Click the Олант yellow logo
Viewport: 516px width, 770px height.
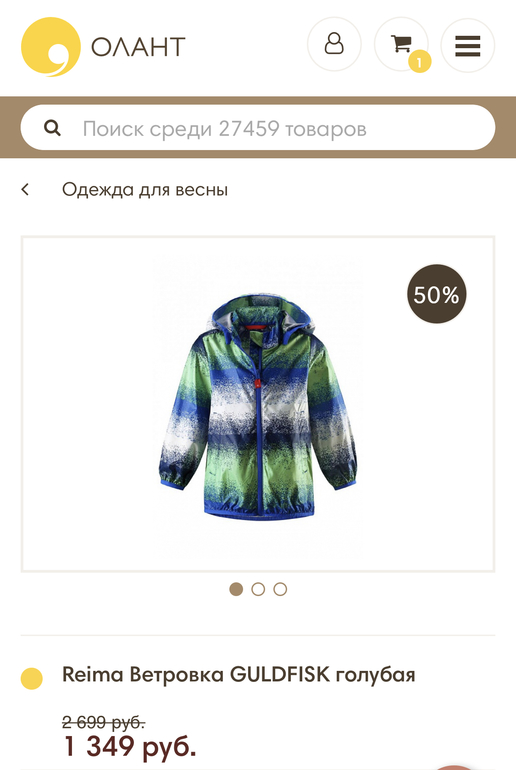(x=51, y=47)
